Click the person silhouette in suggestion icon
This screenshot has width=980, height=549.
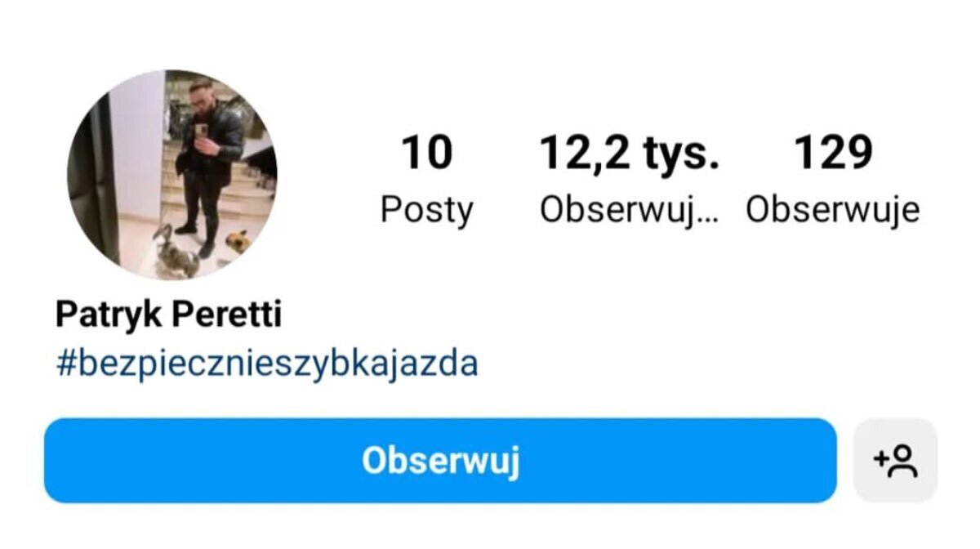pos(903,462)
